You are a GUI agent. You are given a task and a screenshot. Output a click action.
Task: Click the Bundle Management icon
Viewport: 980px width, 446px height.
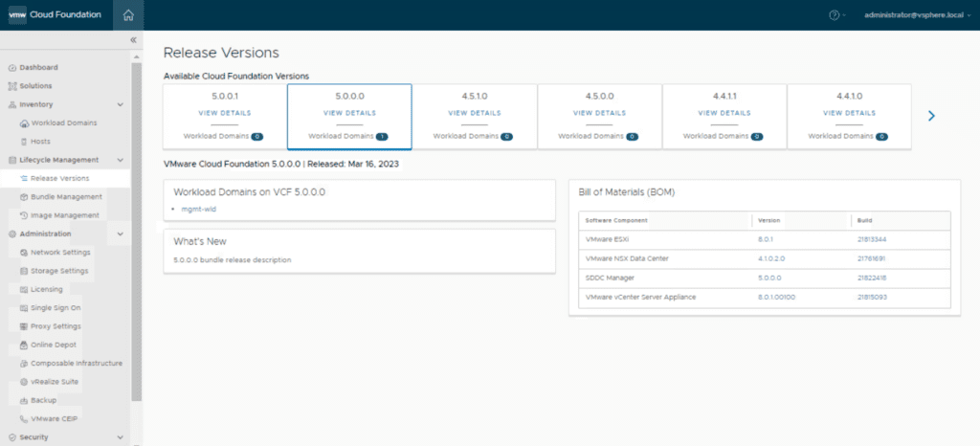coord(24,197)
